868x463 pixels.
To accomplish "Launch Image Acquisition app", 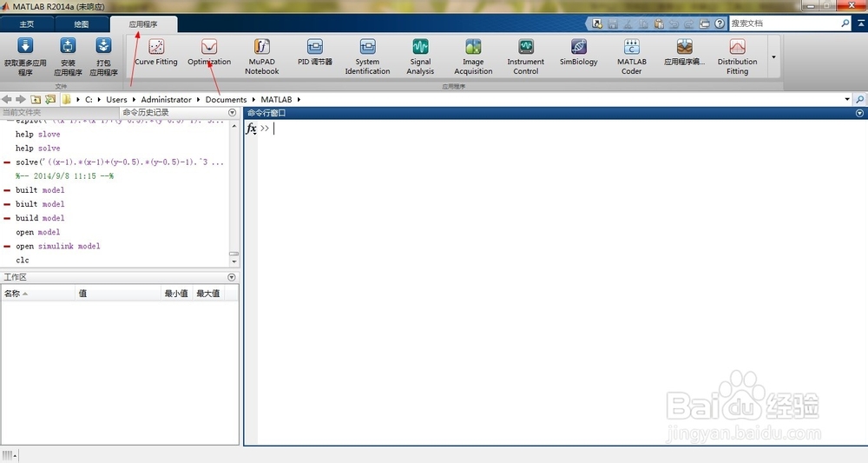I will [x=473, y=56].
